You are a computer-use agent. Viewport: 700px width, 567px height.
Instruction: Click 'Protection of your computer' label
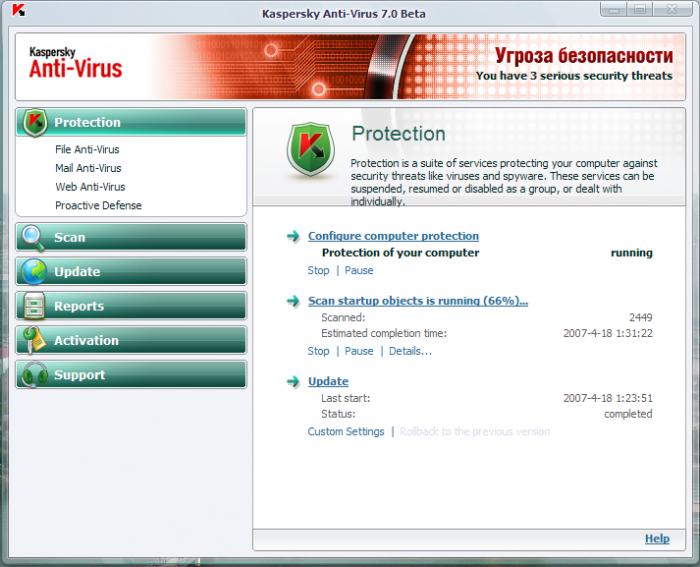click(x=400, y=253)
